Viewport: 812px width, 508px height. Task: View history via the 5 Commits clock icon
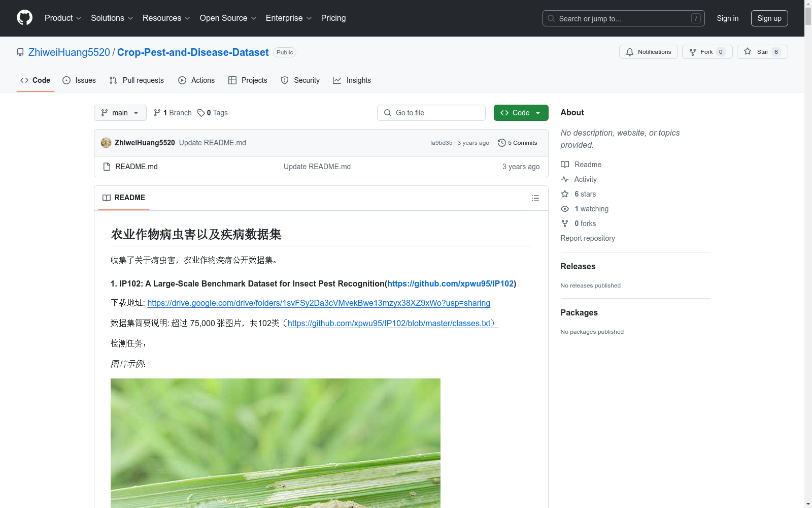(x=502, y=143)
